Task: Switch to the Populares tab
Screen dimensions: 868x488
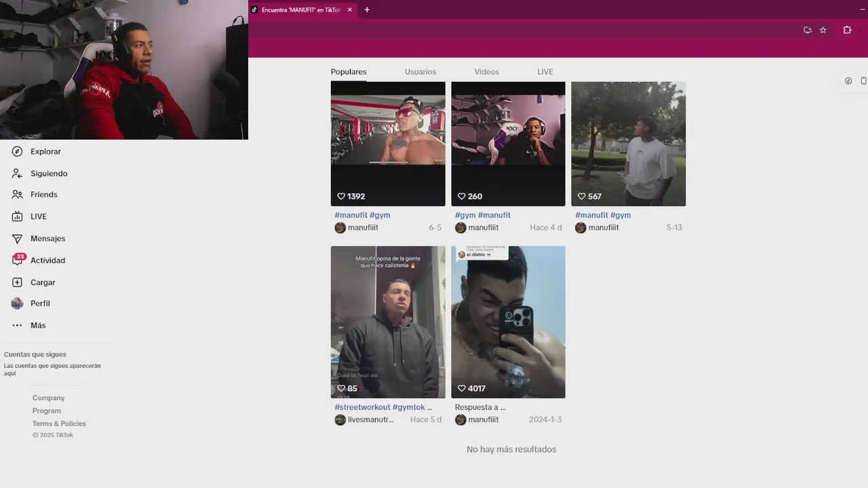Action: (x=349, y=72)
